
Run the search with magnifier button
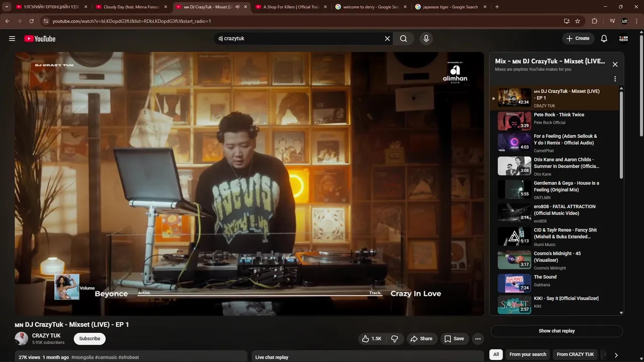tap(404, 39)
